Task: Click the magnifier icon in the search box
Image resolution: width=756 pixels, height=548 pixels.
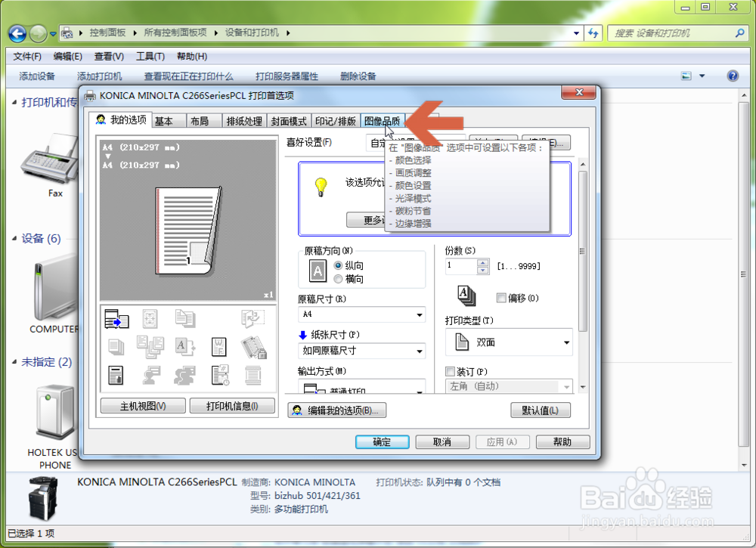Action: pyautogui.click(x=739, y=33)
